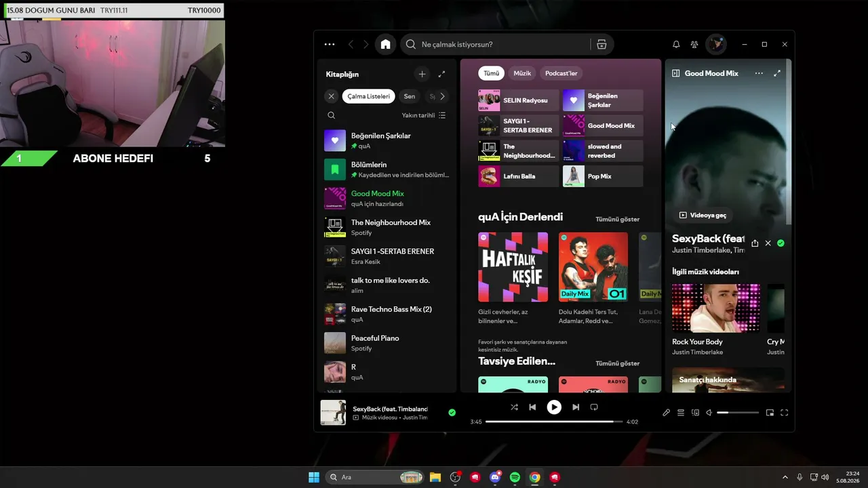Viewport: 868px width, 488px height.
Task: Skip to the next track
Action: point(576,407)
